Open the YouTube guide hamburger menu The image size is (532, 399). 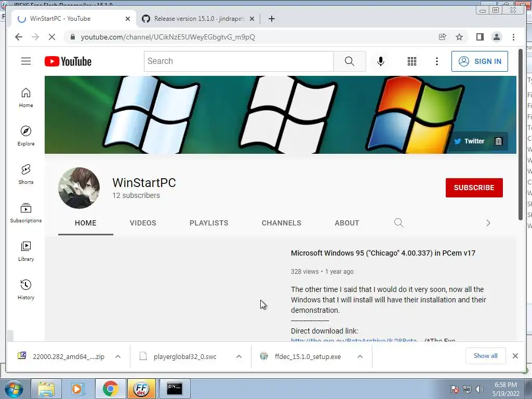coord(26,61)
